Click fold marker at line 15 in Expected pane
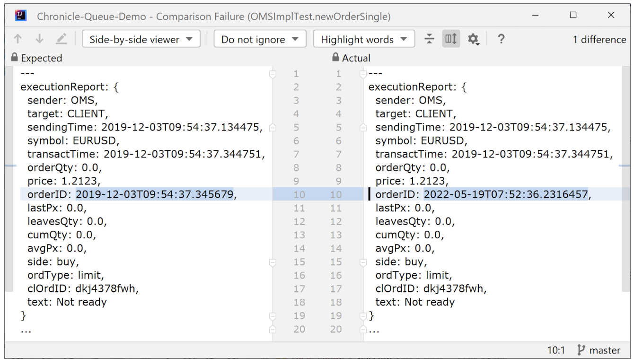634x364 pixels. tap(273, 261)
